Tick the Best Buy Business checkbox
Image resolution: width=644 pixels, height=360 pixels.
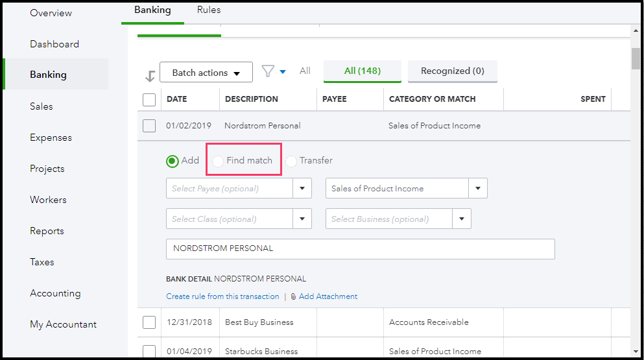[x=149, y=322]
